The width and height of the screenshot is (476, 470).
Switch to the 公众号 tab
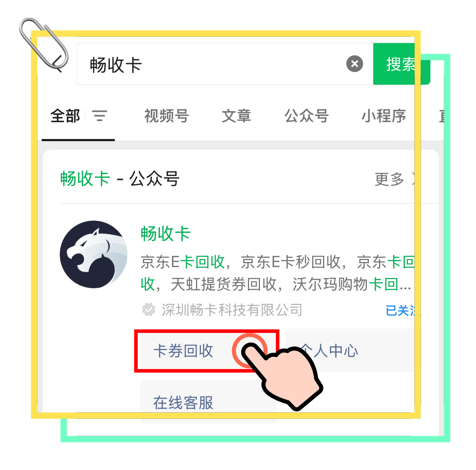[x=307, y=116]
